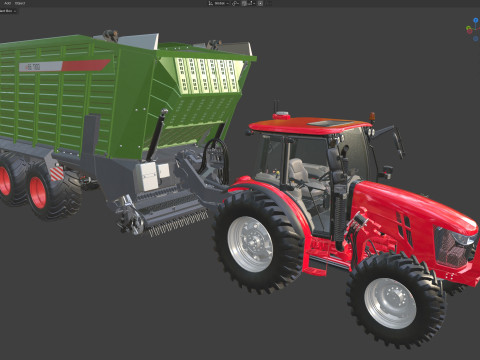Viewport: 480px width, 360px height.
Task: Click the dim negative Z axis on the gizmo
Action: tap(476, 39)
